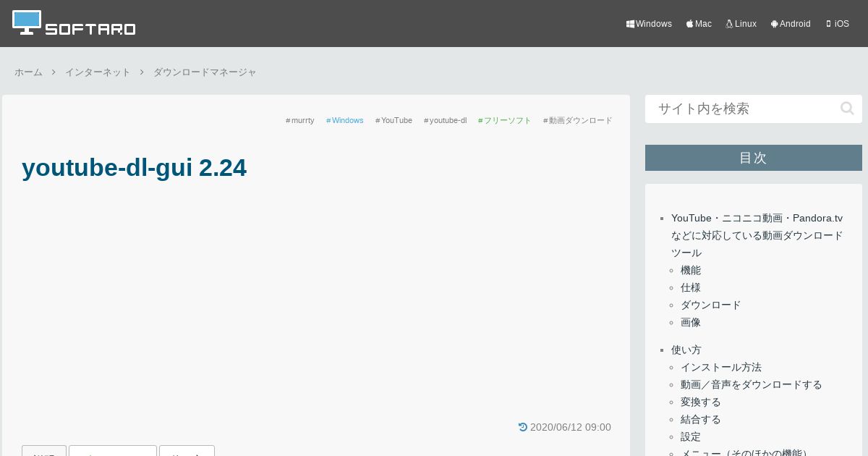
Task: Jump to YouTube・ニコニコ動画 section in contents
Action: pos(757,235)
